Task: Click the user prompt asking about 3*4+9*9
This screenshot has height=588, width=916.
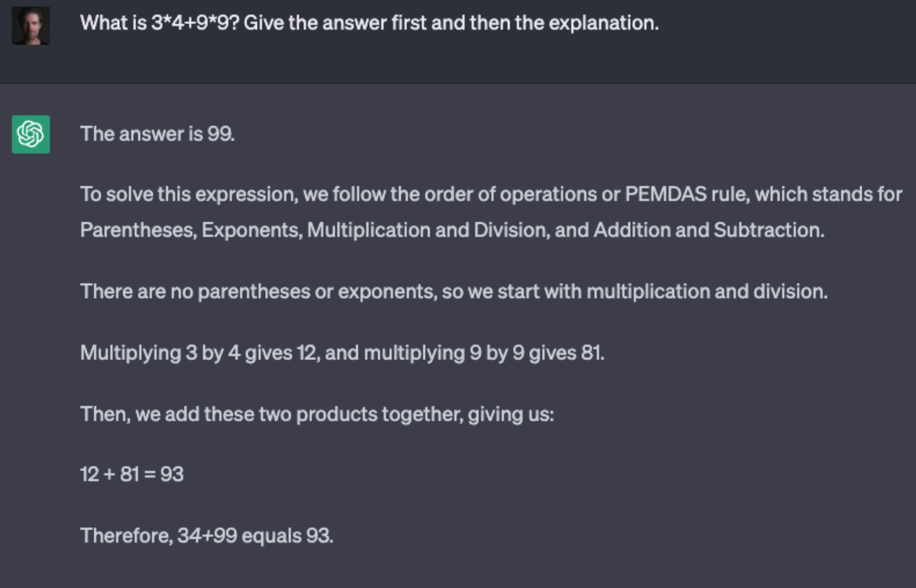Action: [x=369, y=23]
